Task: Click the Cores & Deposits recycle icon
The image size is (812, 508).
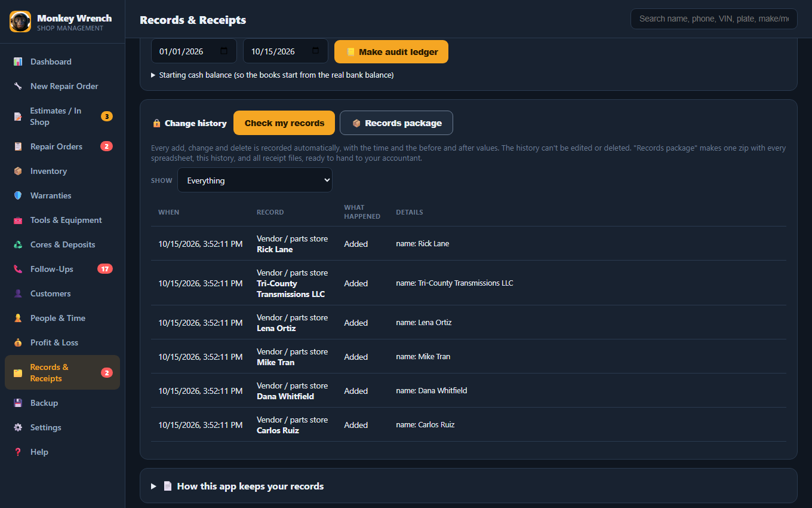Action: [x=18, y=244]
